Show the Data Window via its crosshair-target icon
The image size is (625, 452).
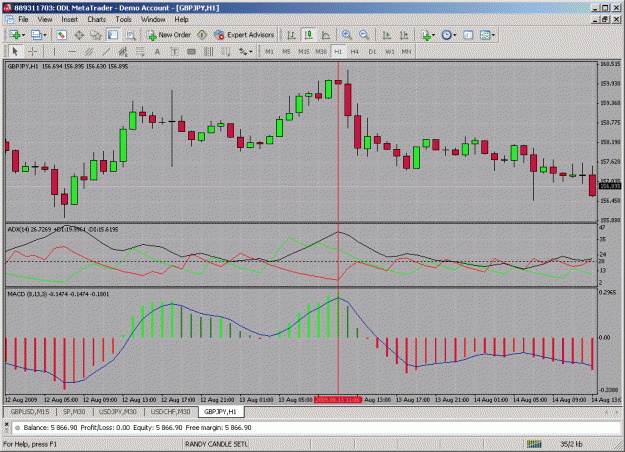tap(79, 35)
